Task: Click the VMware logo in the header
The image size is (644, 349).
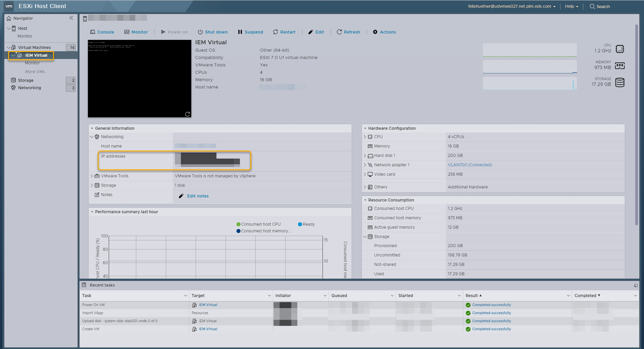Action: (x=9, y=6)
